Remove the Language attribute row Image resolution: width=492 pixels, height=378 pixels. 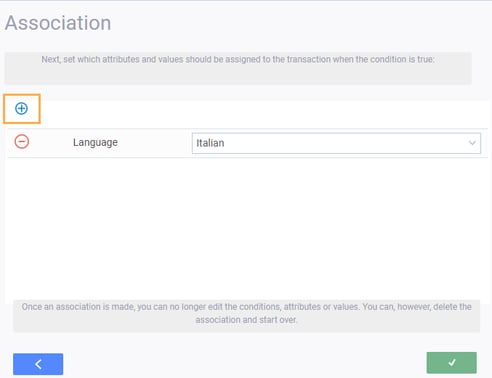[22, 142]
